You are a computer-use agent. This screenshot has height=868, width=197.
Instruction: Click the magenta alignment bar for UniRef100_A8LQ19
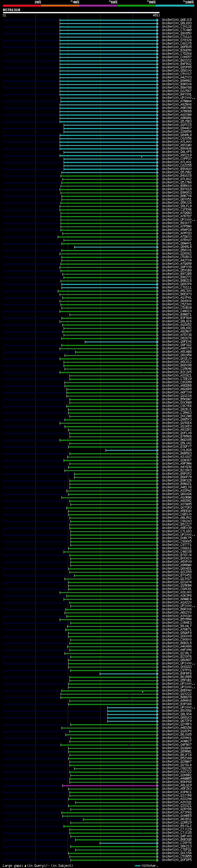110,785
